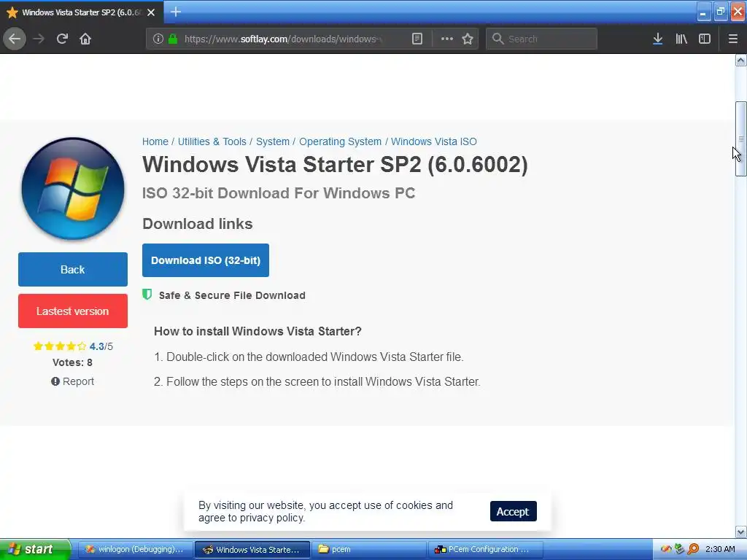The width and height of the screenshot is (747, 560).
Task: Switch to winlogon (Debugging) taskbar item
Action: 135,550
